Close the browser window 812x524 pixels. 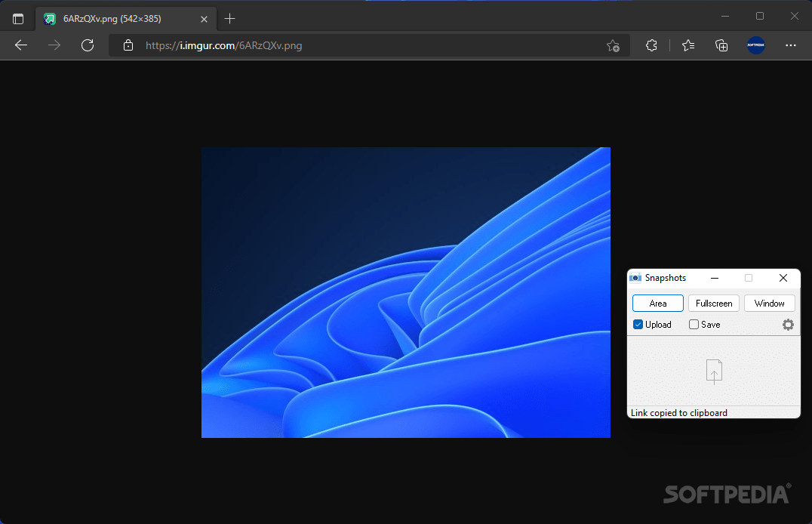[795, 17]
